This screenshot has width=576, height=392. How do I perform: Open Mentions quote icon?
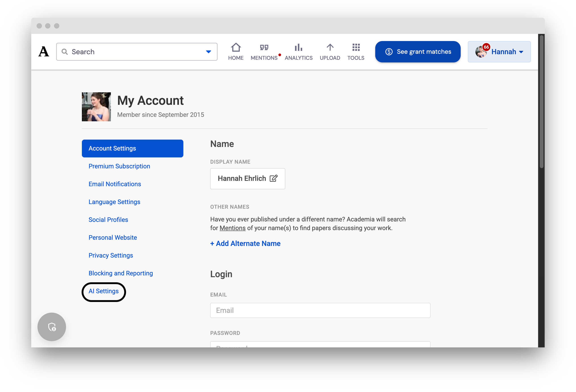(264, 47)
